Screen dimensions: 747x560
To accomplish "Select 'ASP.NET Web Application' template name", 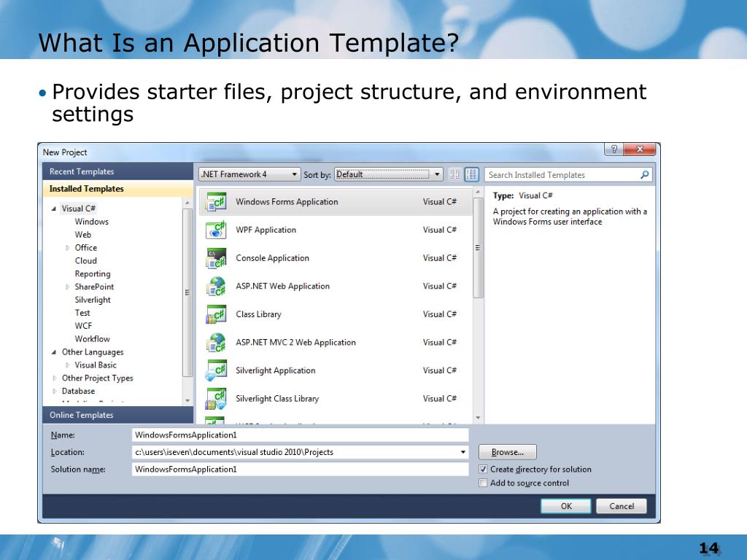I will pyautogui.click(x=283, y=286).
